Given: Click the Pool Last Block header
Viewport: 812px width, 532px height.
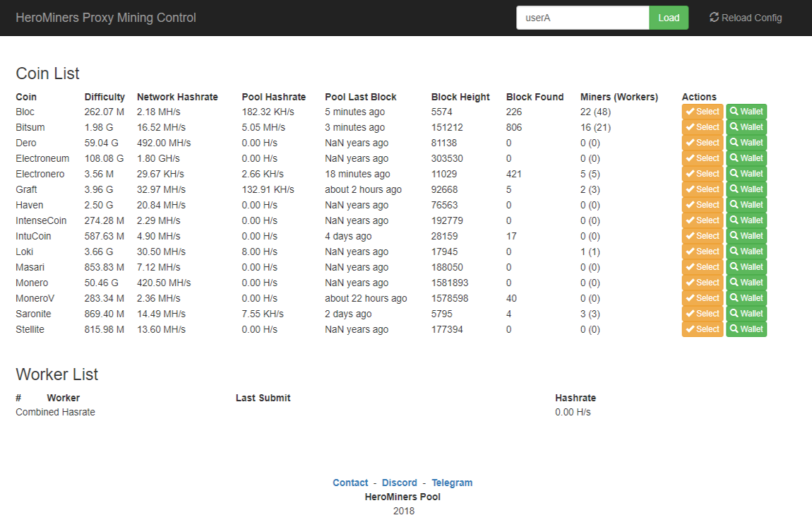Looking at the screenshot, I should 360,97.
